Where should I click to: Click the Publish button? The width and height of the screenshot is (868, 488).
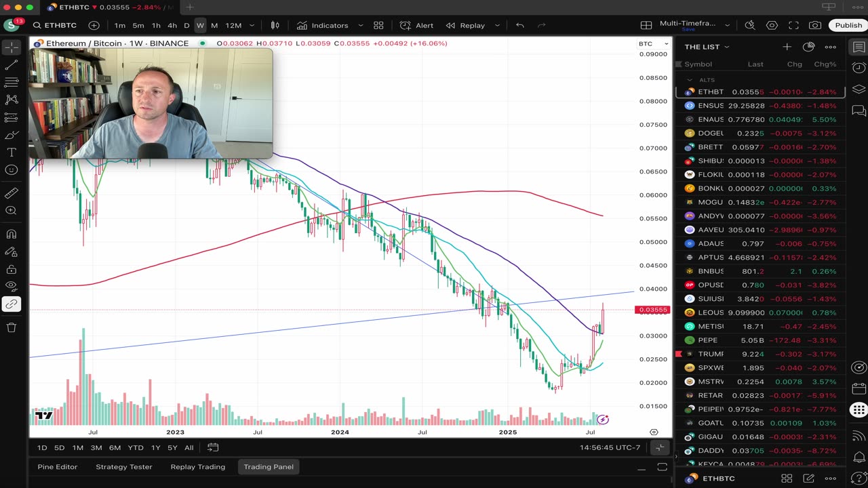(x=848, y=25)
